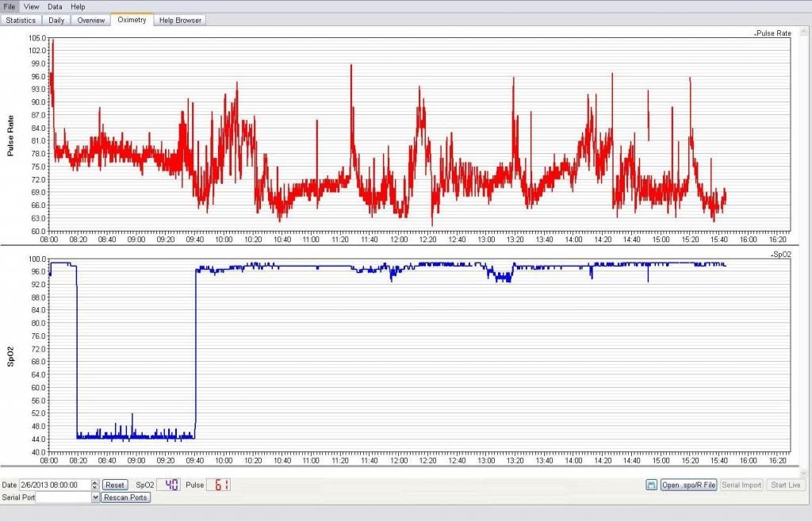Open the File menu
This screenshot has height=522, width=812.
click(x=10, y=6)
